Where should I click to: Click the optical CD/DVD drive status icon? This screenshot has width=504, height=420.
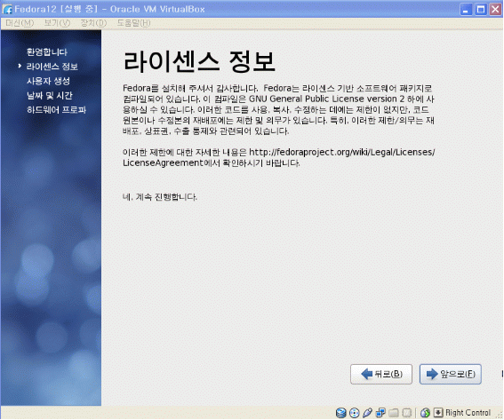354,412
